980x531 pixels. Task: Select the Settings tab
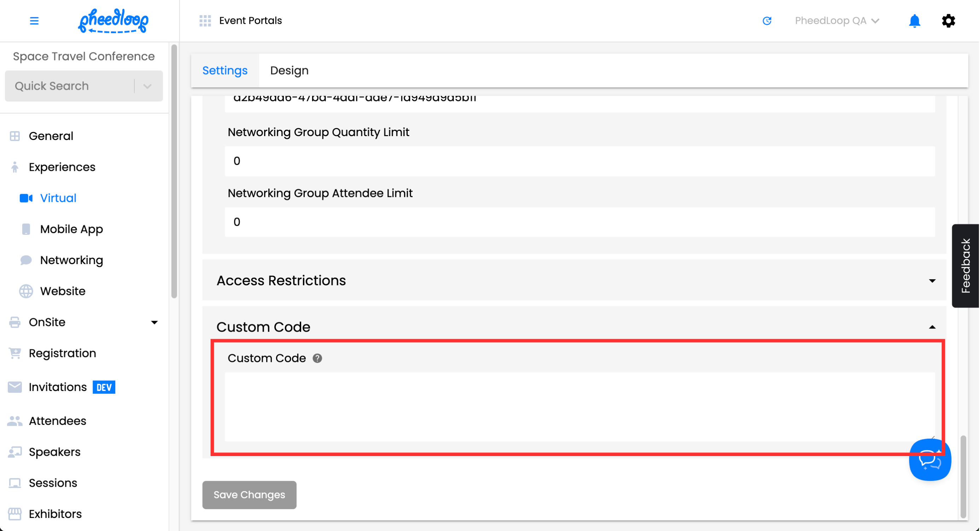tap(225, 70)
